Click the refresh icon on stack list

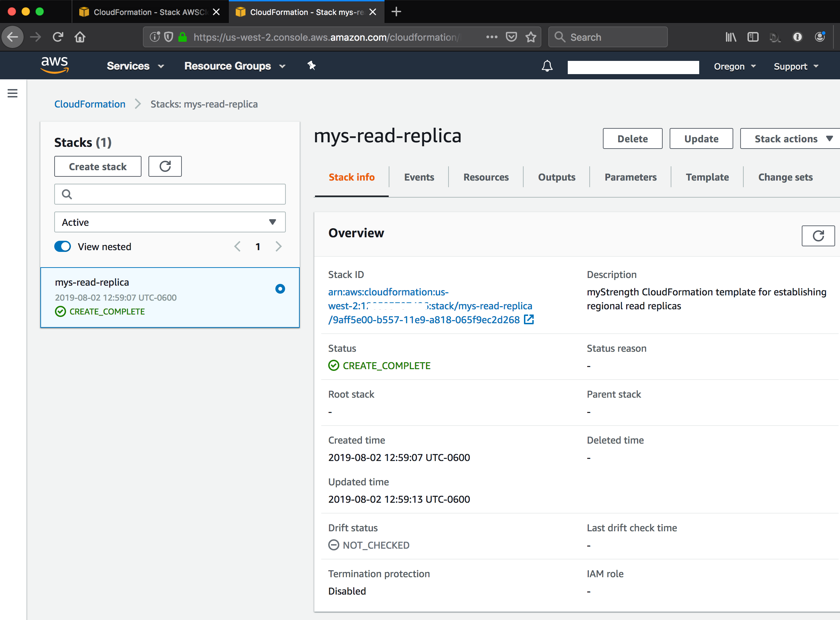pos(165,166)
